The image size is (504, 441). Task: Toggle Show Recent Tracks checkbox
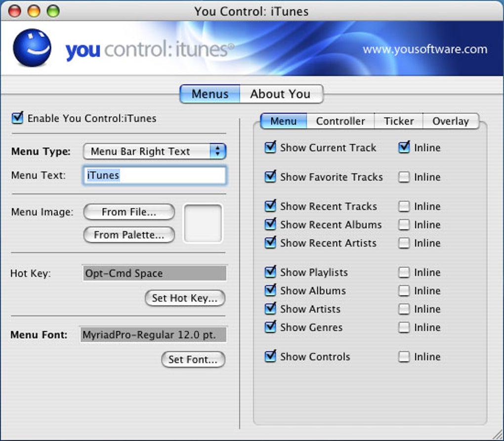click(270, 206)
